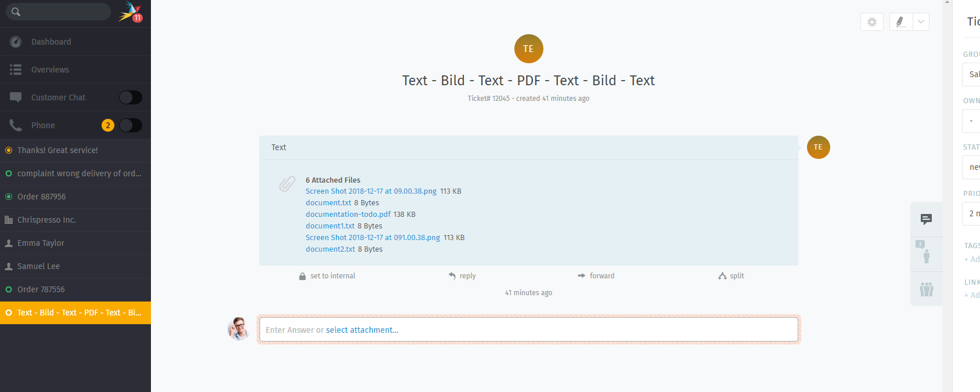Focus the search input field
This screenshot has width=980, height=392.
point(58,12)
